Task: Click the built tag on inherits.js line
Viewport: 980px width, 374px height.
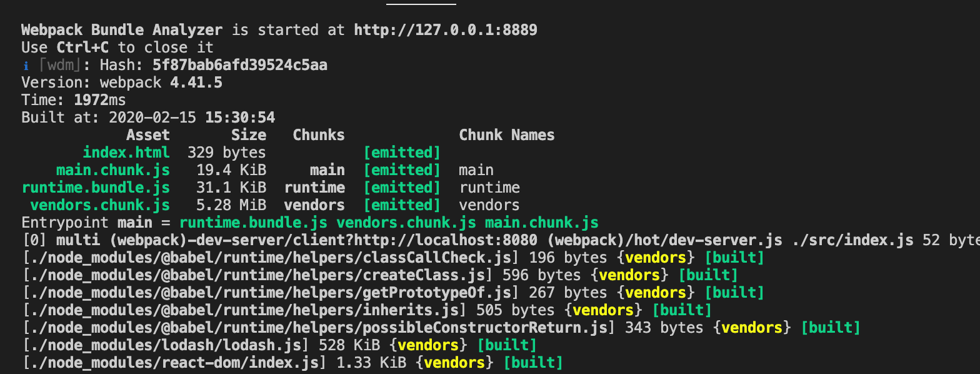Action: (x=682, y=310)
